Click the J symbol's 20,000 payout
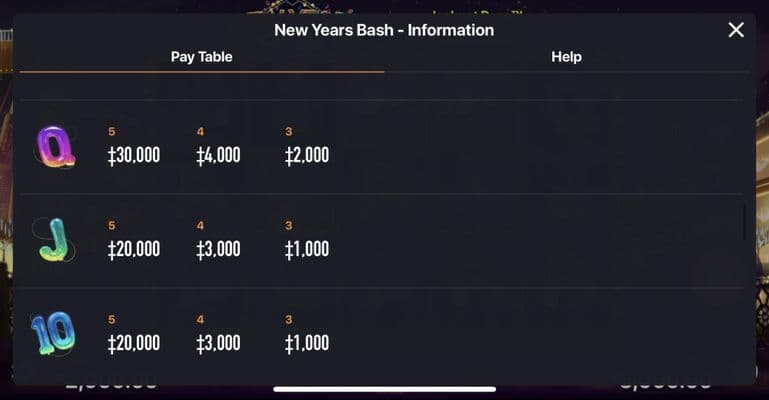The image size is (769, 400). pos(134,249)
